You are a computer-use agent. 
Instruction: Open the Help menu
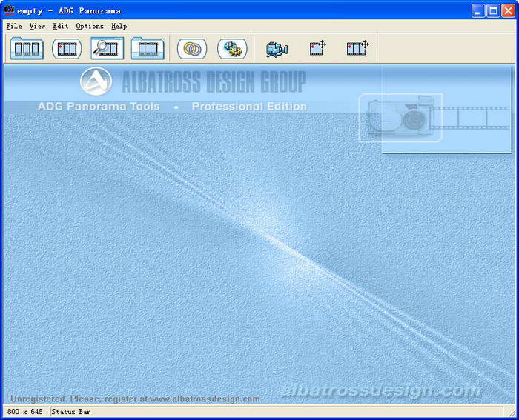pyautogui.click(x=119, y=26)
